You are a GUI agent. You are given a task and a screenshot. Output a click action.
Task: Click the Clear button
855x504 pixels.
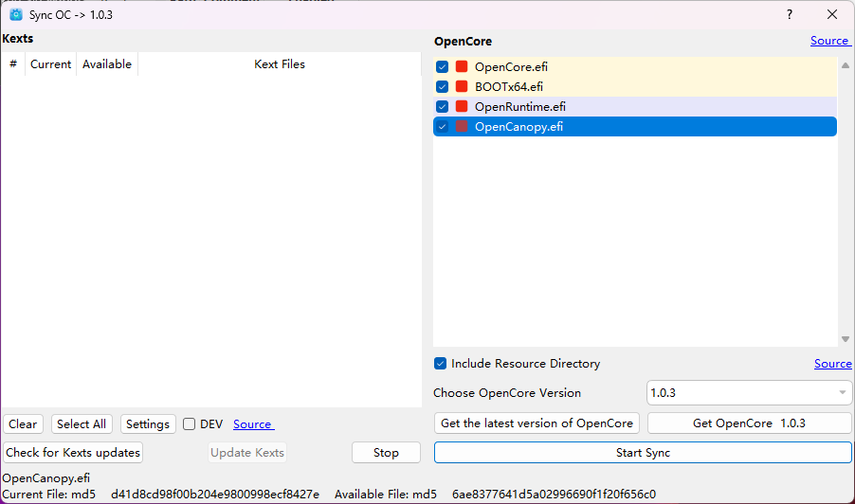23,423
